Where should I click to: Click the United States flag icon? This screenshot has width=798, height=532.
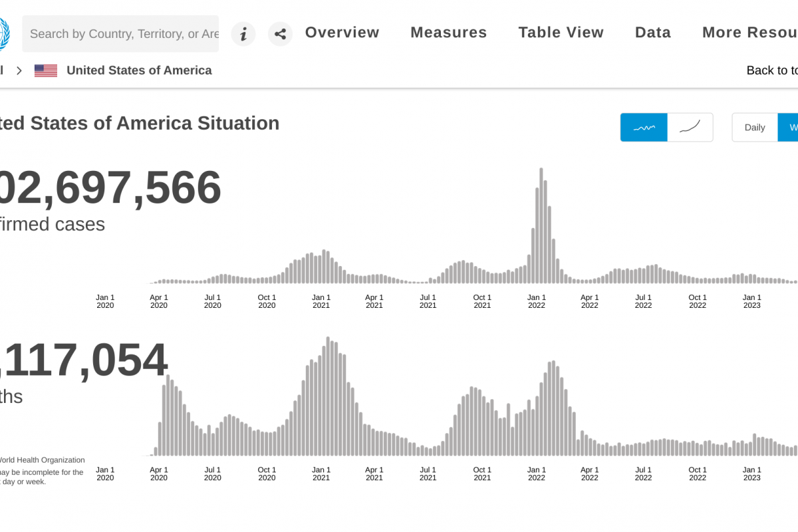coord(46,70)
